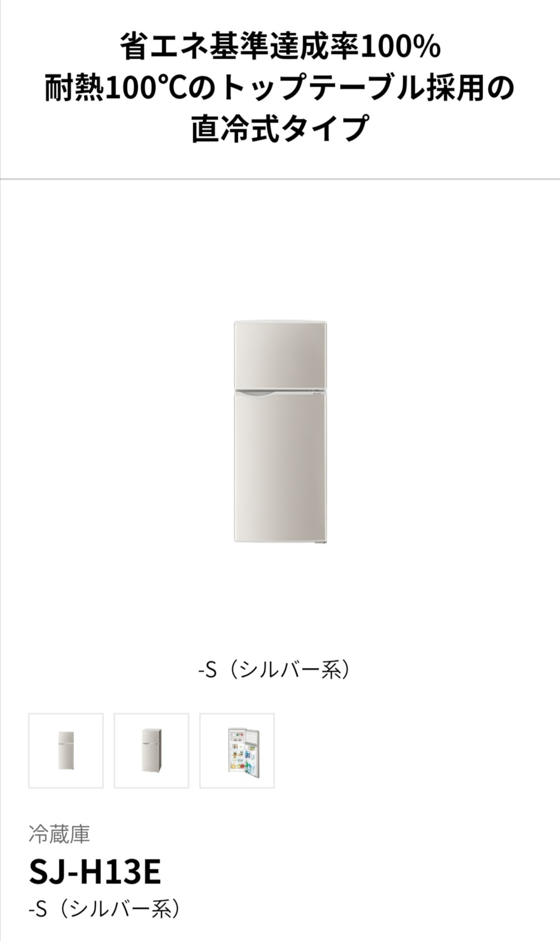Image resolution: width=560 pixels, height=941 pixels.
Task: Select the open-door fridge thumbnail
Action: coord(237,751)
